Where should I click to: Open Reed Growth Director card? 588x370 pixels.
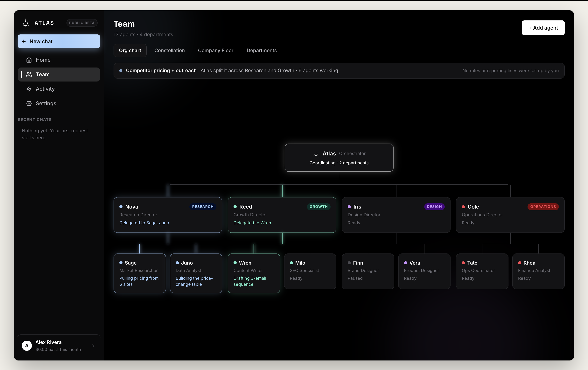click(282, 215)
